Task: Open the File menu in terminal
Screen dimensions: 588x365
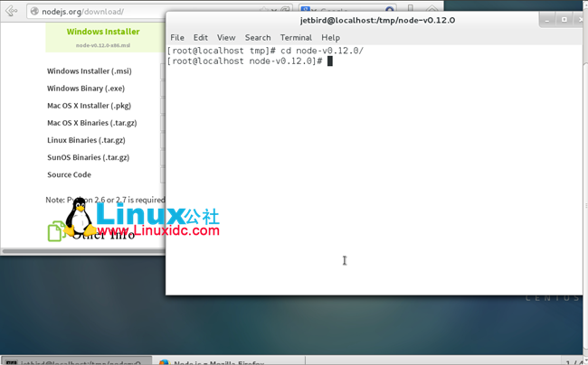Action: [x=177, y=37]
